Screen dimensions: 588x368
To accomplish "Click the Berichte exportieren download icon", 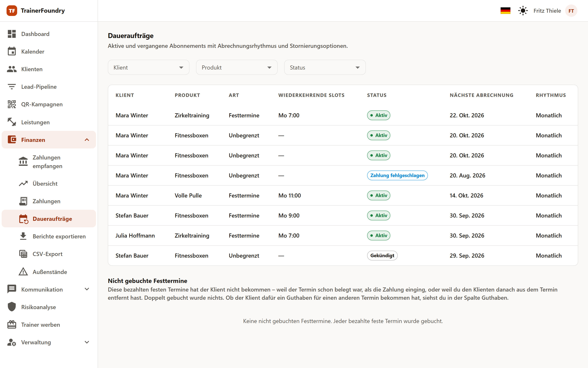I will [x=23, y=236].
